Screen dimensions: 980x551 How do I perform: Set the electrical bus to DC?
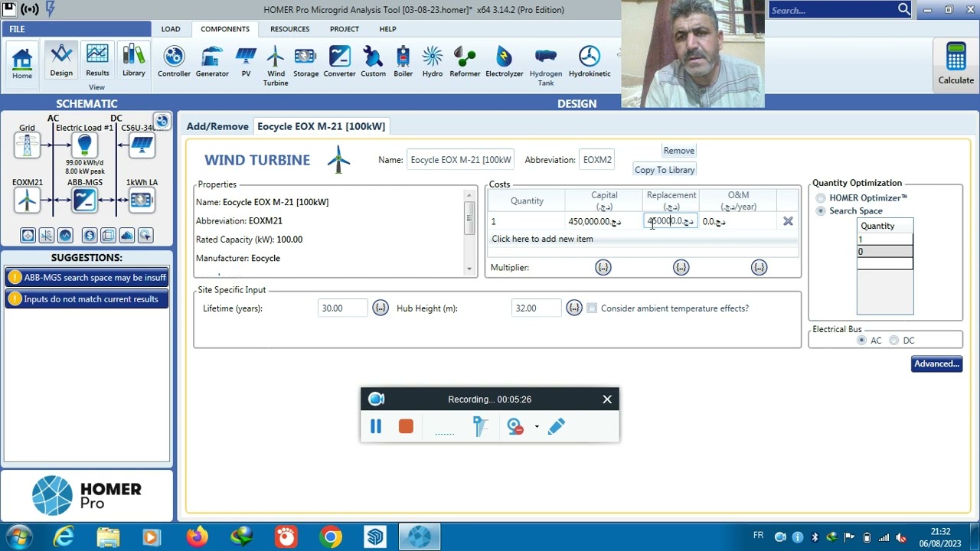(894, 341)
